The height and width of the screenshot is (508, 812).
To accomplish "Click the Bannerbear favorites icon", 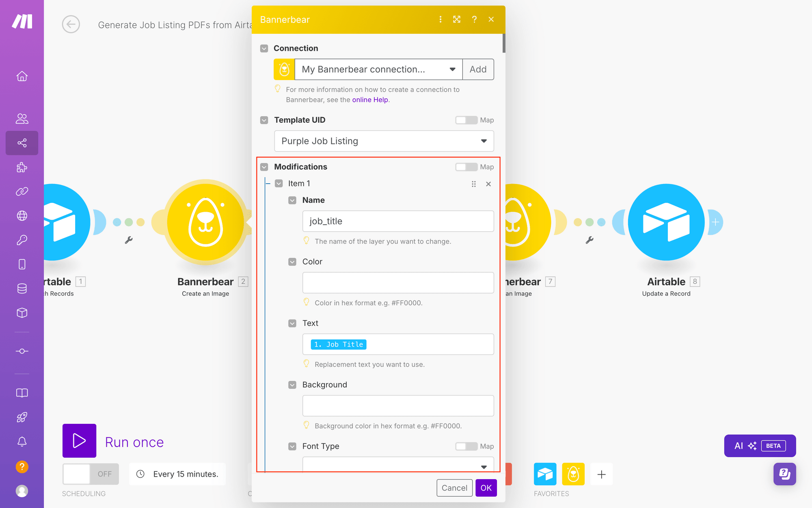I will pyautogui.click(x=573, y=474).
